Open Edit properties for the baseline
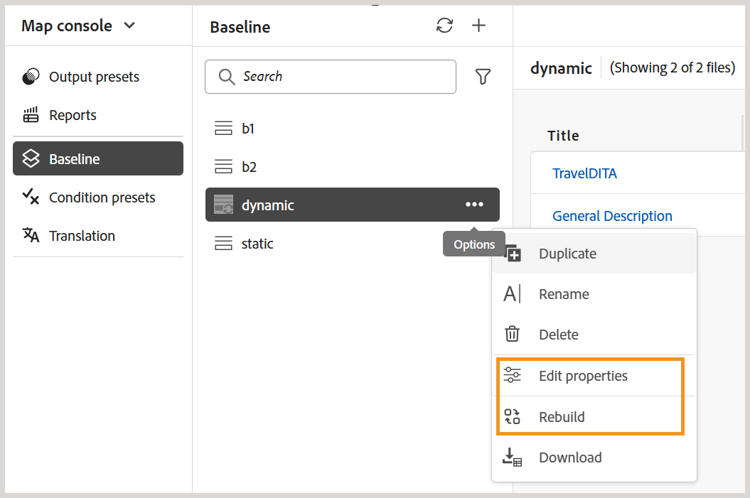The width and height of the screenshot is (750, 498). click(x=583, y=376)
